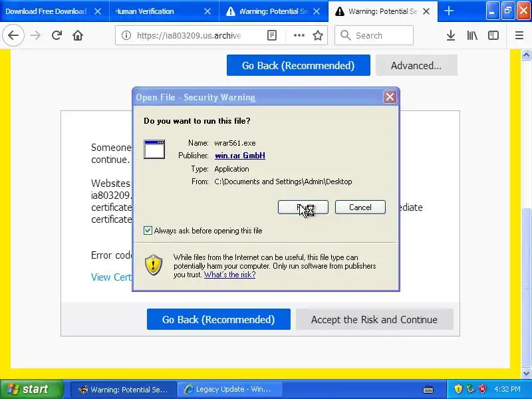Minimize the Firefox window
Viewport: 532px width, 399px height.
(x=492, y=11)
